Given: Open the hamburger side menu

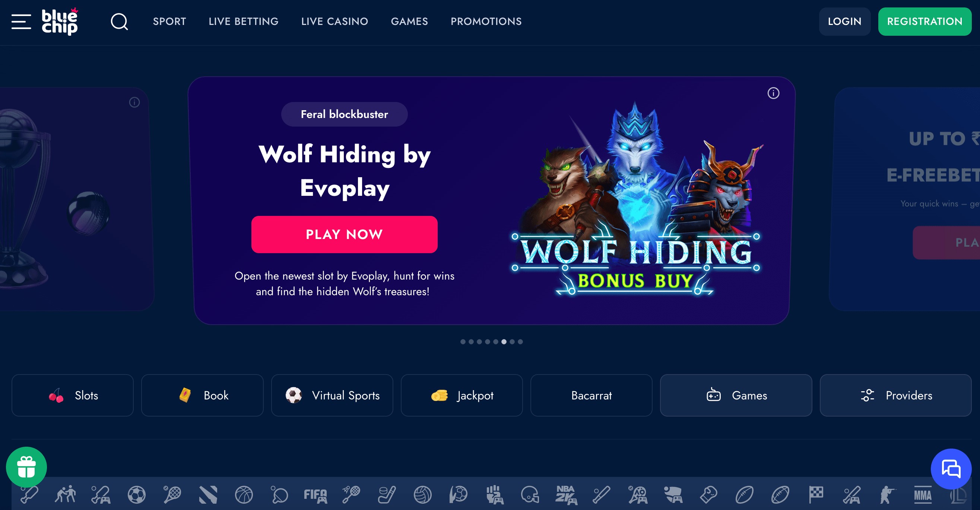Looking at the screenshot, I should (x=21, y=22).
